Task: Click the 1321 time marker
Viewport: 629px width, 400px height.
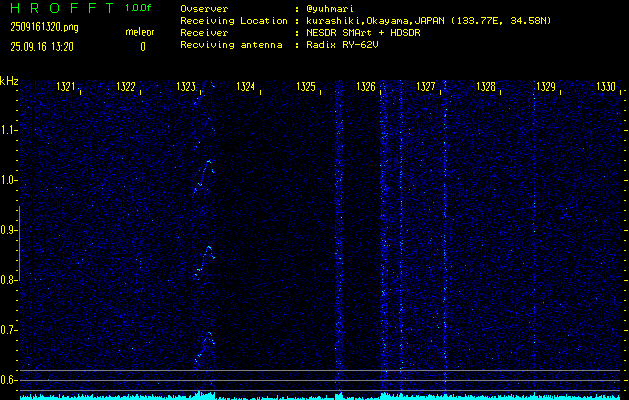Action: [x=66, y=86]
